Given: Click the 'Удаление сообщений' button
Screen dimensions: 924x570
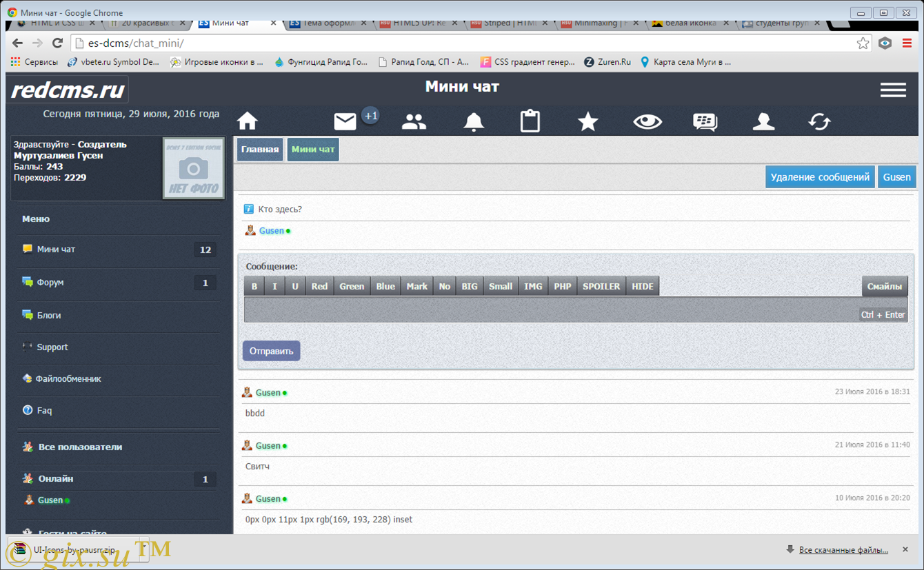Looking at the screenshot, I should pyautogui.click(x=820, y=177).
